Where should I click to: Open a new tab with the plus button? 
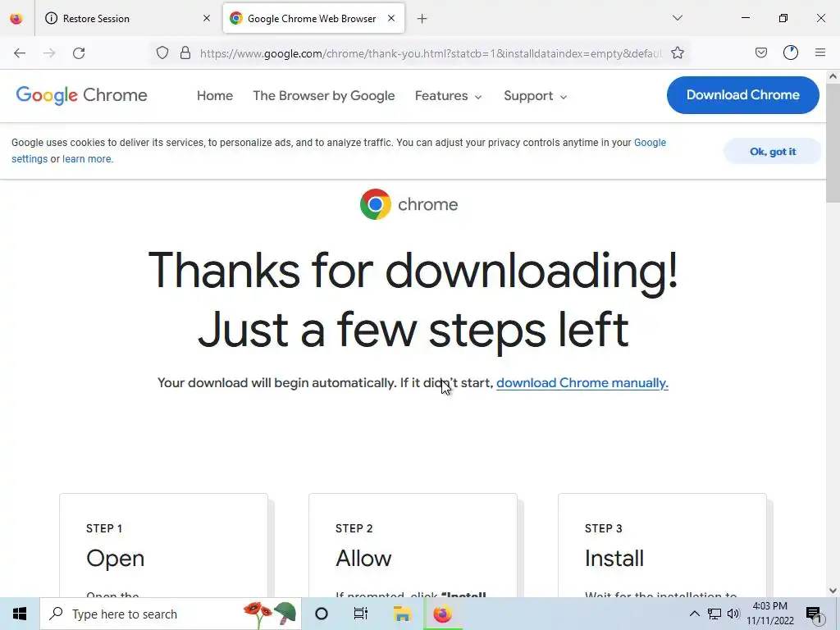coord(422,19)
